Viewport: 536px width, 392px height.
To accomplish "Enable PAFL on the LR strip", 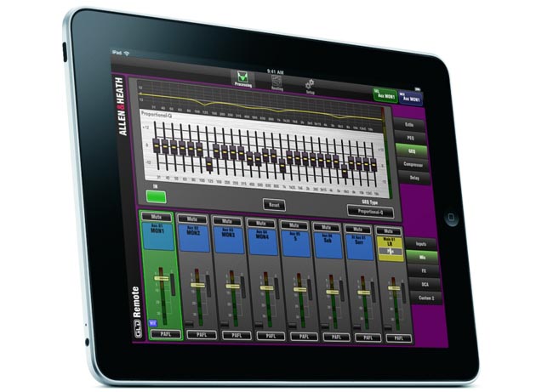I will (398, 338).
